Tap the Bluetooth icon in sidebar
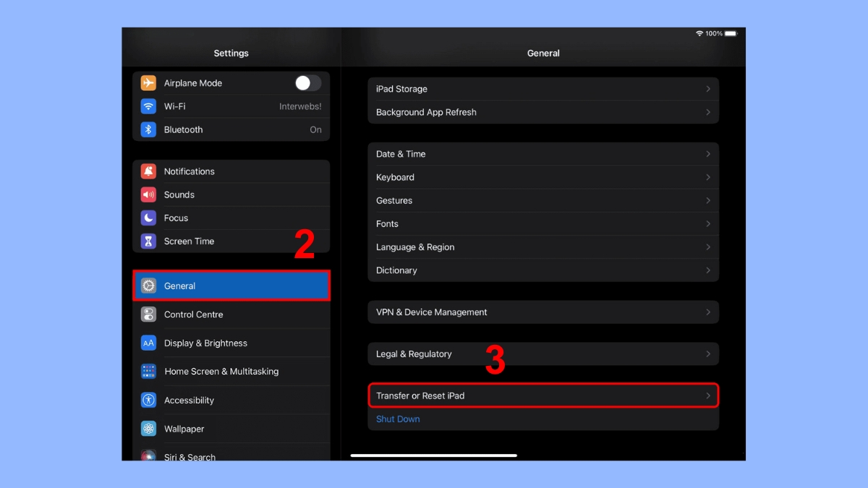 (148, 129)
